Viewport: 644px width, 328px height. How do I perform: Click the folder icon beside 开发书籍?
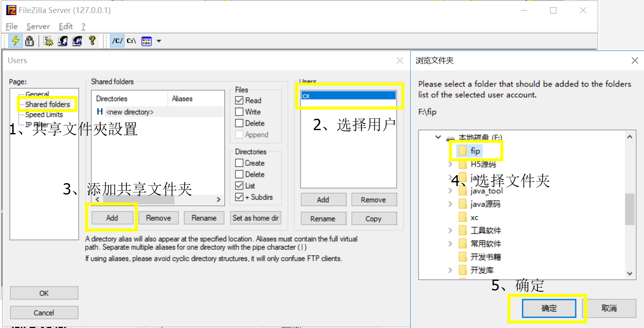click(463, 257)
